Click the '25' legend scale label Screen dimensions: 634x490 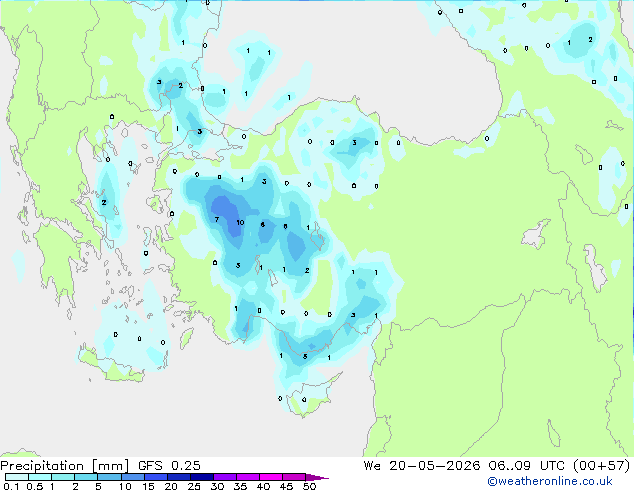[194, 486]
